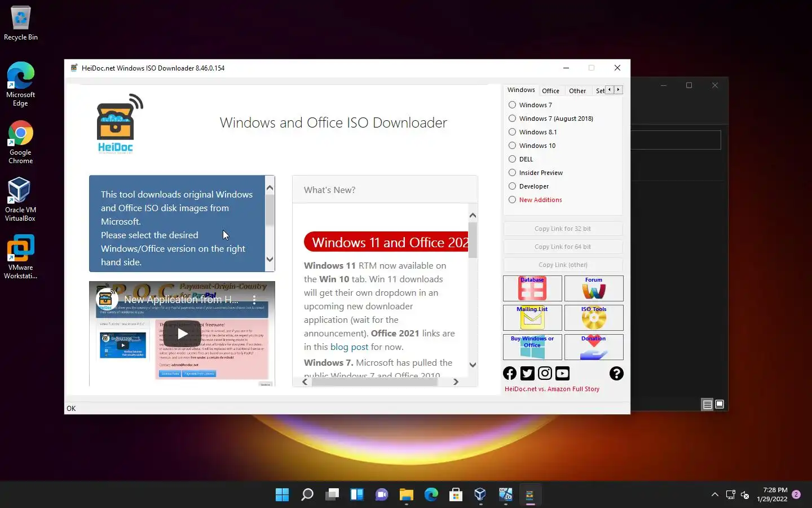
Task: Click the HeiDoc treasure chest logo
Action: click(119, 124)
